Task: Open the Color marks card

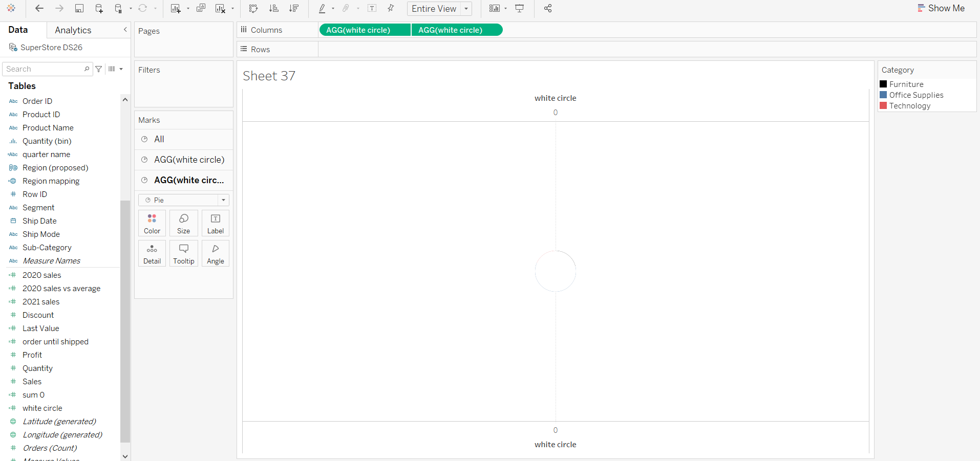Action: click(152, 224)
